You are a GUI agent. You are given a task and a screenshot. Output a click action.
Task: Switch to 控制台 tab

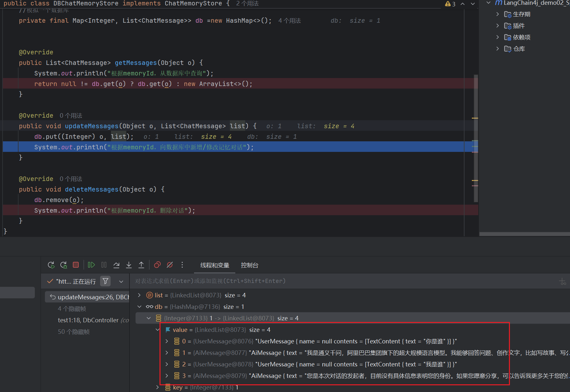click(249, 265)
